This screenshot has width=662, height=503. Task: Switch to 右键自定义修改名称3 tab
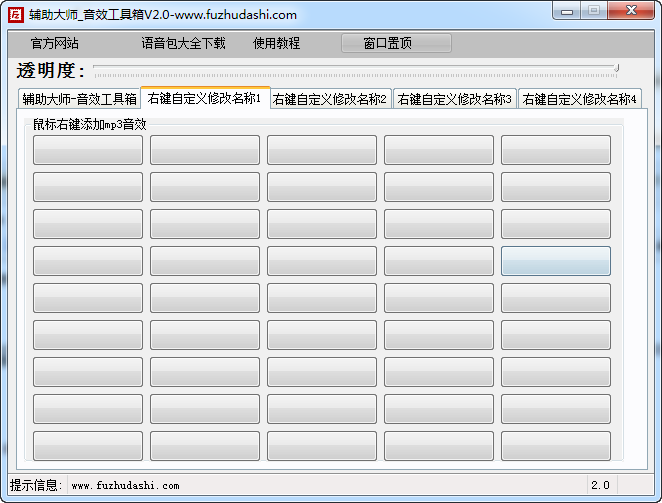point(455,99)
